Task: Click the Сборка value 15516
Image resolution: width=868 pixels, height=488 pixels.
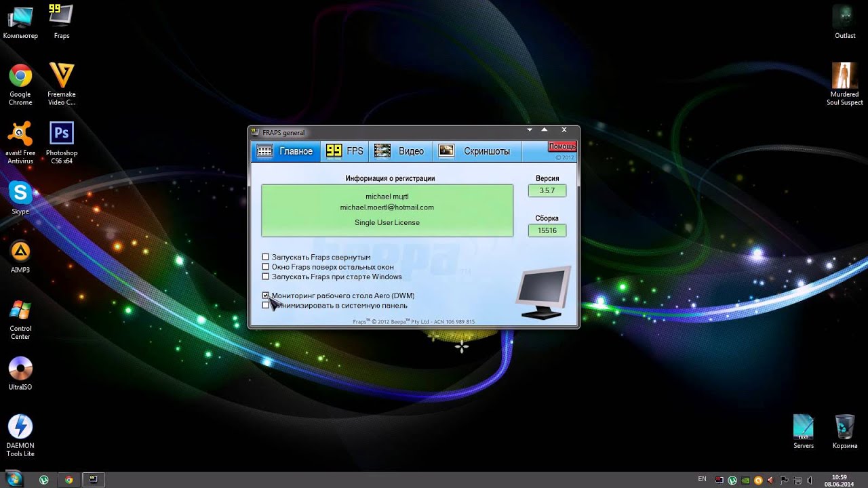Action: [547, 230]
